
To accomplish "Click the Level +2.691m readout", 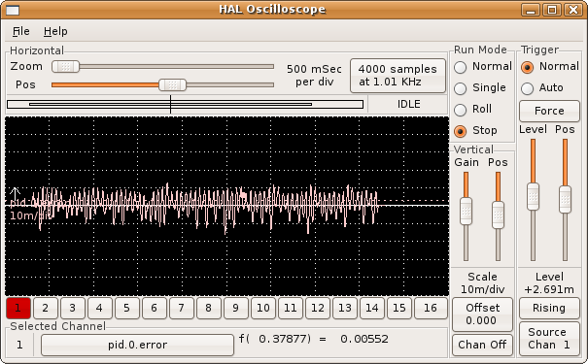I will tap(549, 282).
